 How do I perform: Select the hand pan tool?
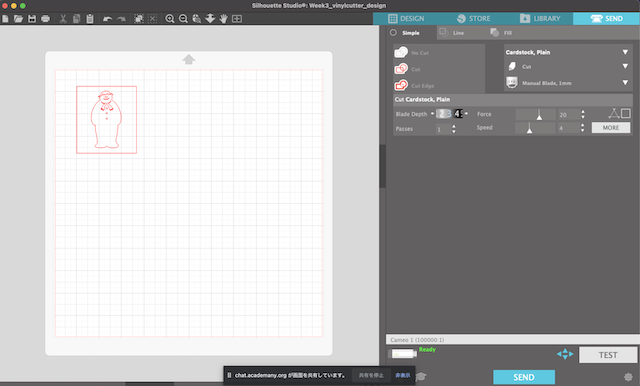223,19
